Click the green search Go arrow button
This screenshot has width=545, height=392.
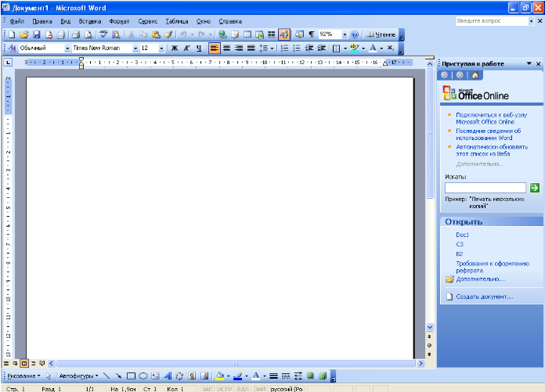[x=535, y=188]
